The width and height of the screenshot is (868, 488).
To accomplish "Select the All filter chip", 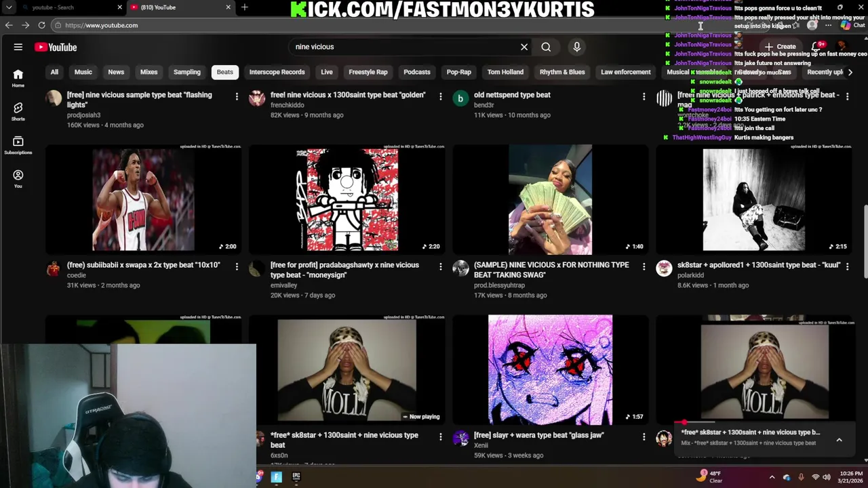I will click(54, 72).
